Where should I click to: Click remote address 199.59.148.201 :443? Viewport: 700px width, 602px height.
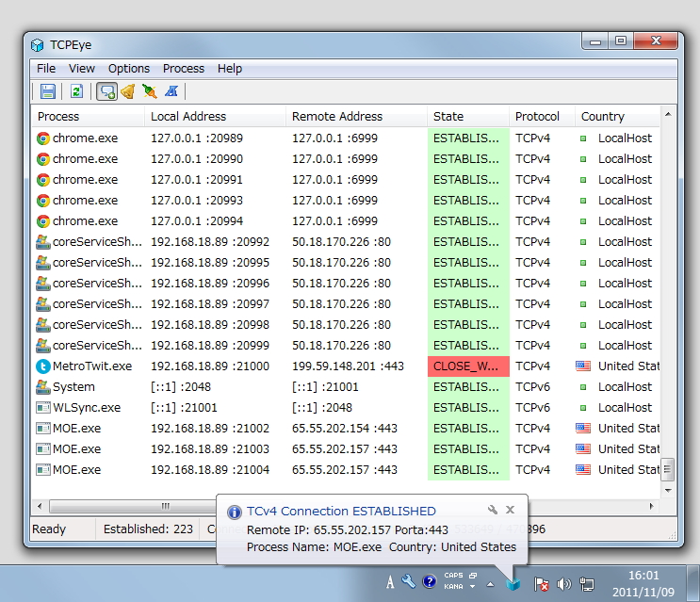click(348, 366)
